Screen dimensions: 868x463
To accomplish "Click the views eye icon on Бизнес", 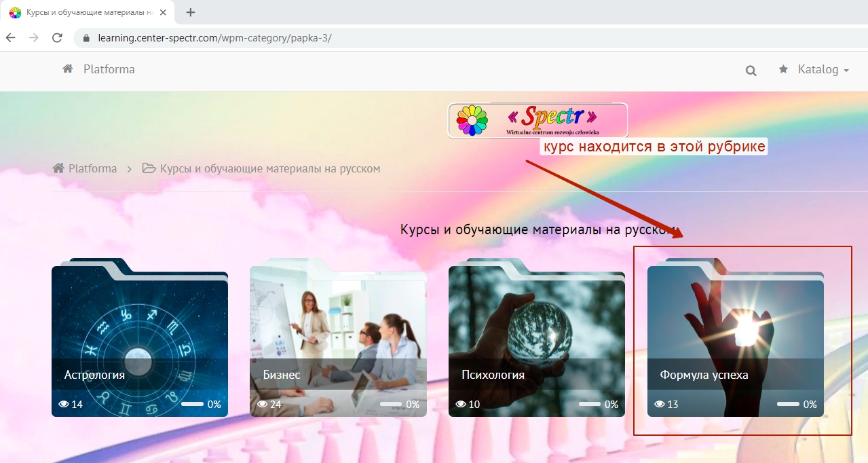I will tap(262, 404).
